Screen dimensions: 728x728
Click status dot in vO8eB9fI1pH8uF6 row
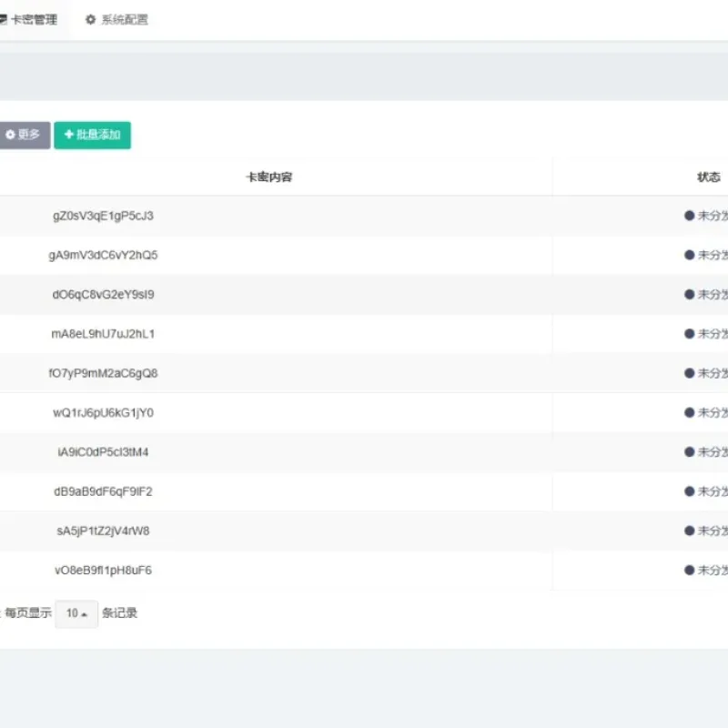690,571
